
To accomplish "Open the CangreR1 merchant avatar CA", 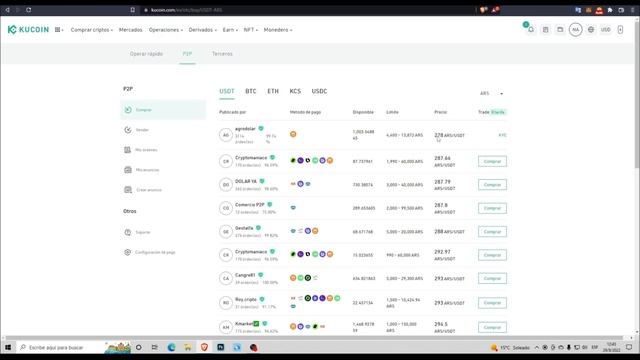I will (226, 278).
